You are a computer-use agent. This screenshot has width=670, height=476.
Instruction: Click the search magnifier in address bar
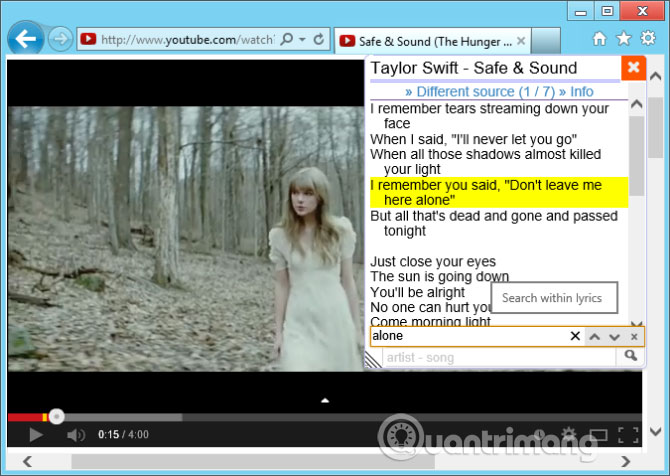point(287,39)
